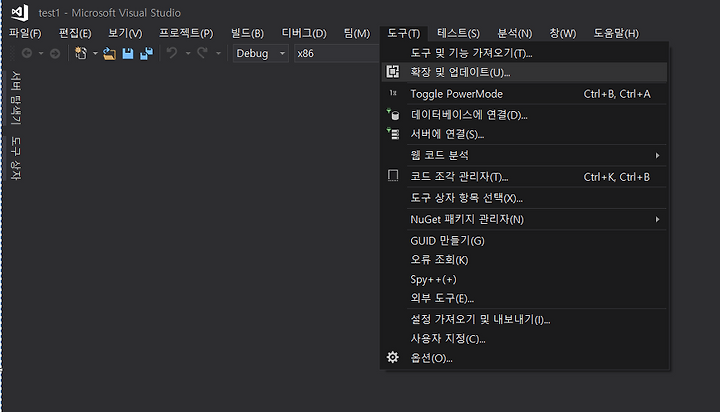Select 사용자 지정(C)... menu item
Image resolution: width=720 pixels, height=412 pixels.
click(524, 339)
